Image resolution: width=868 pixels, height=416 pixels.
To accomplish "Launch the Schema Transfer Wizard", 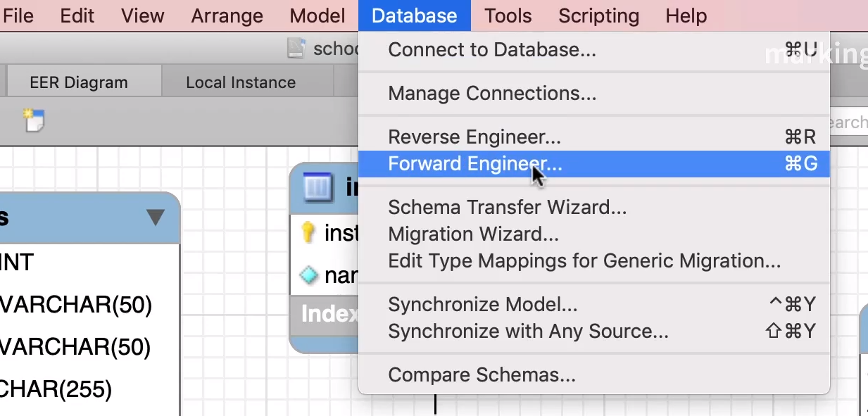I will (x=507, y=208).
